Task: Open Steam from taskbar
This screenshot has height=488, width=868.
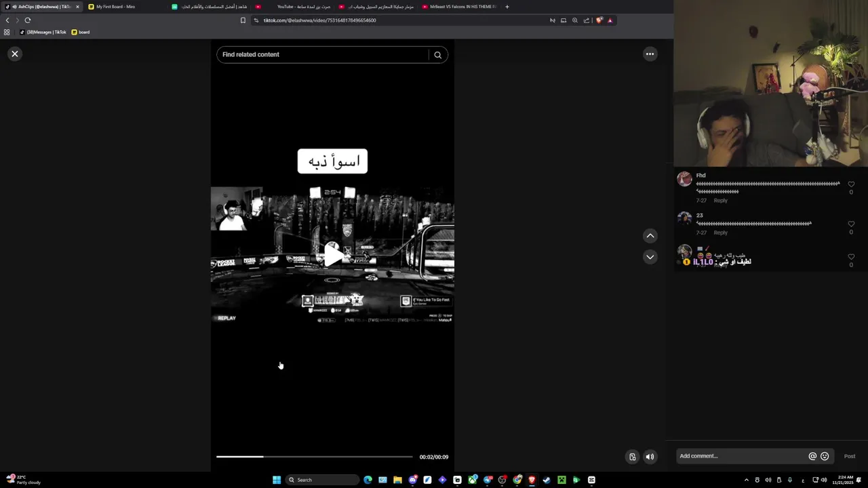Action: coord(547,480)
